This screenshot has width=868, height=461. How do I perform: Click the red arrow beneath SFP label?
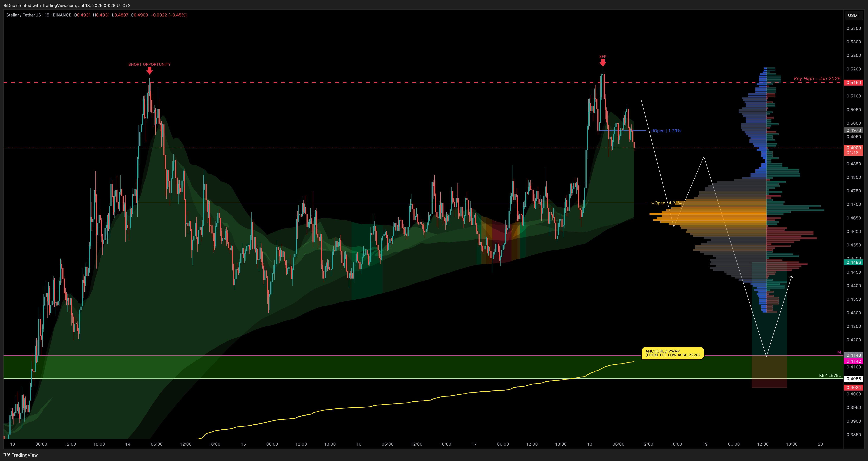point(603,63)
